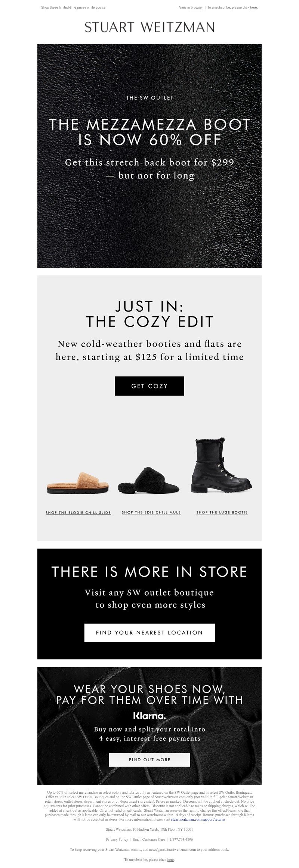Viewport: 299px width, 868px height.
Task: Click the 1.877.793.4896 phone number
Action: pos(181,839)
